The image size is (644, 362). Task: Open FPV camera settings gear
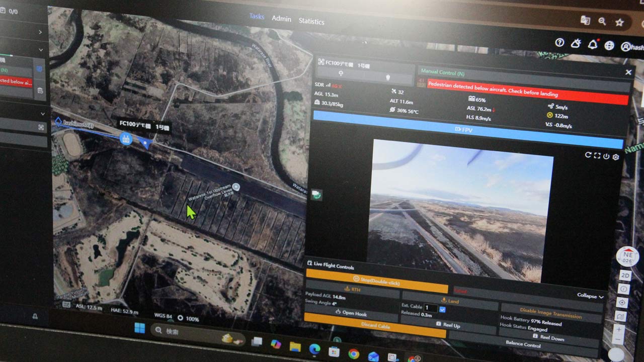615,157
